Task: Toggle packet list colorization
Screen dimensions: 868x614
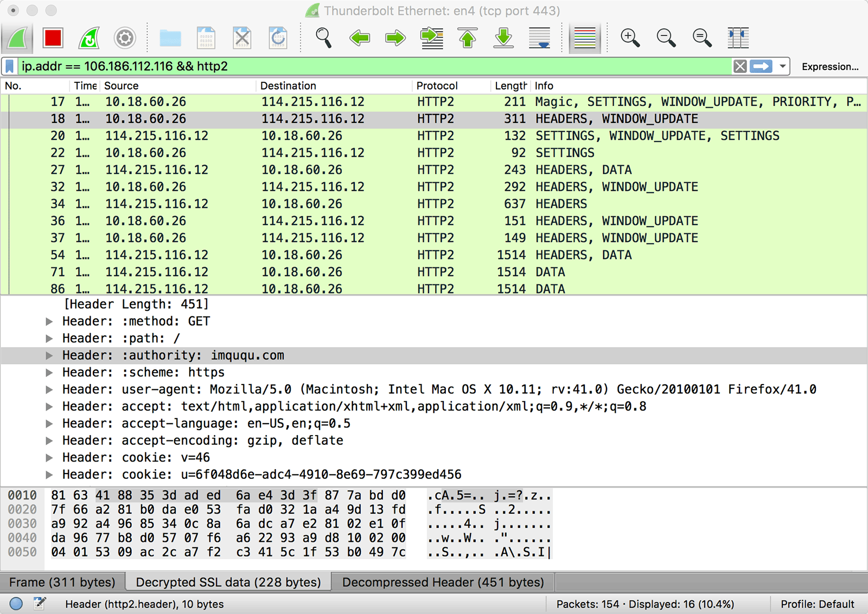Action: pos(585,39)
